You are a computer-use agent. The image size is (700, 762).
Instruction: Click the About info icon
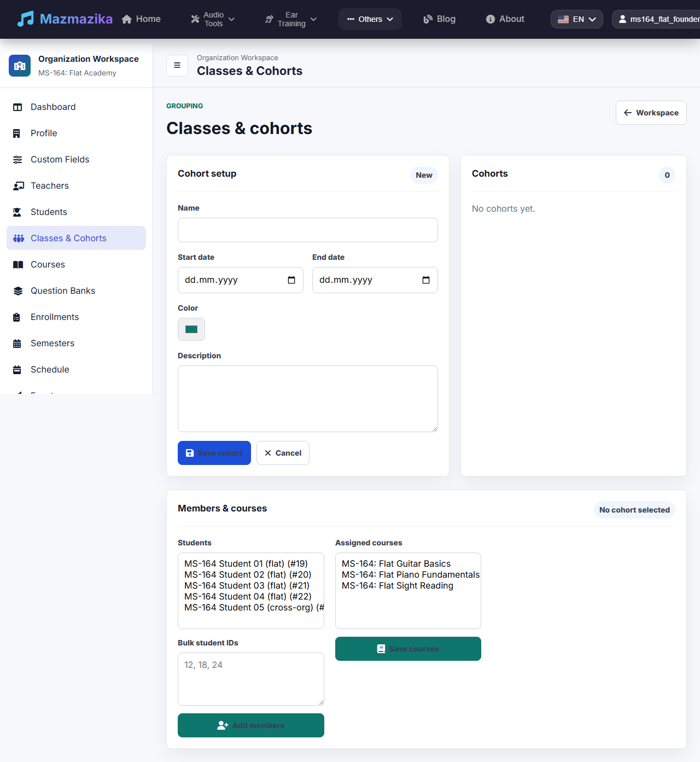pyautogui.click(x=491, y=19)
